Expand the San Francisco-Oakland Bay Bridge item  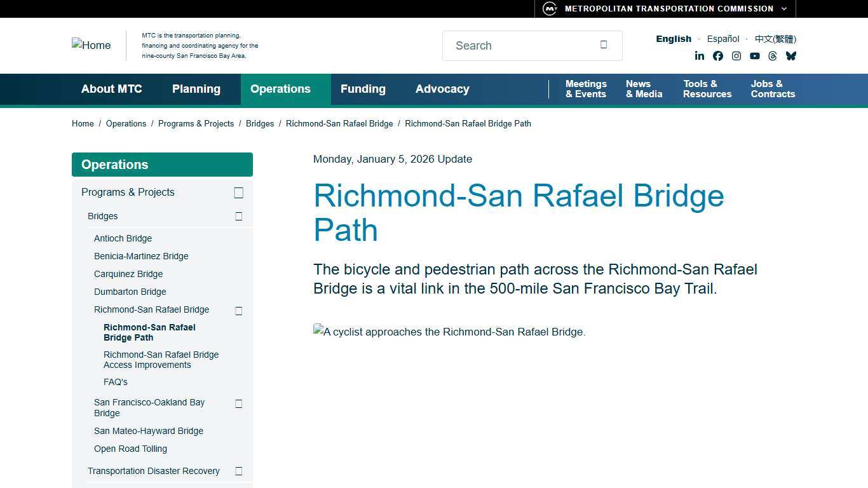pyautogui.click(x=238, y=403)
